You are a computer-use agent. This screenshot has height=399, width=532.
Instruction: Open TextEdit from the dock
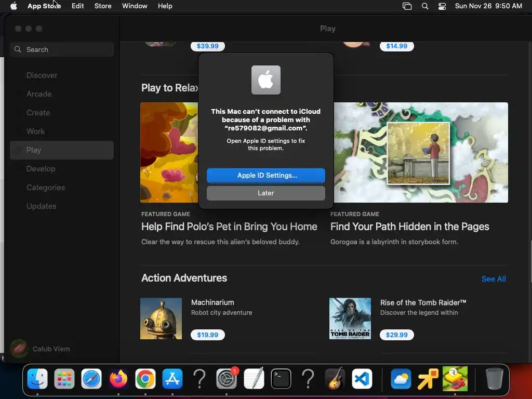[254, 379]
